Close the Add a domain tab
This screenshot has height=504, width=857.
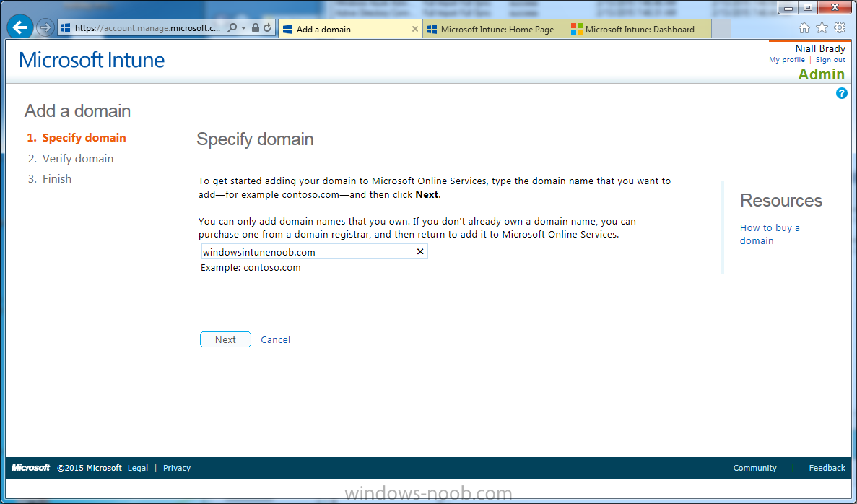pos(415,29)
